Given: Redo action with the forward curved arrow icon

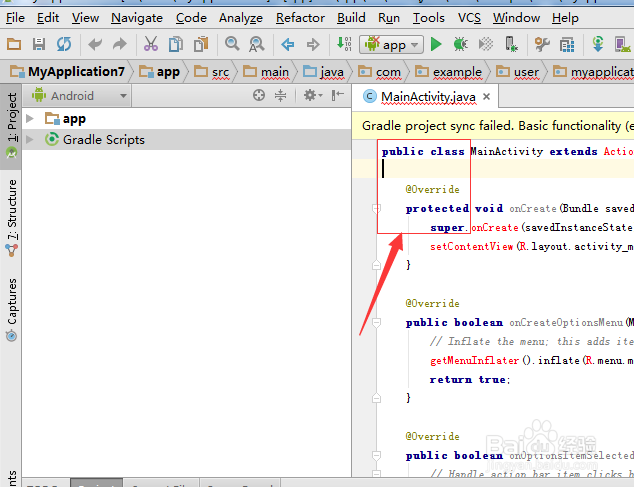Looking at the screenshot, I should coord(120,44).
